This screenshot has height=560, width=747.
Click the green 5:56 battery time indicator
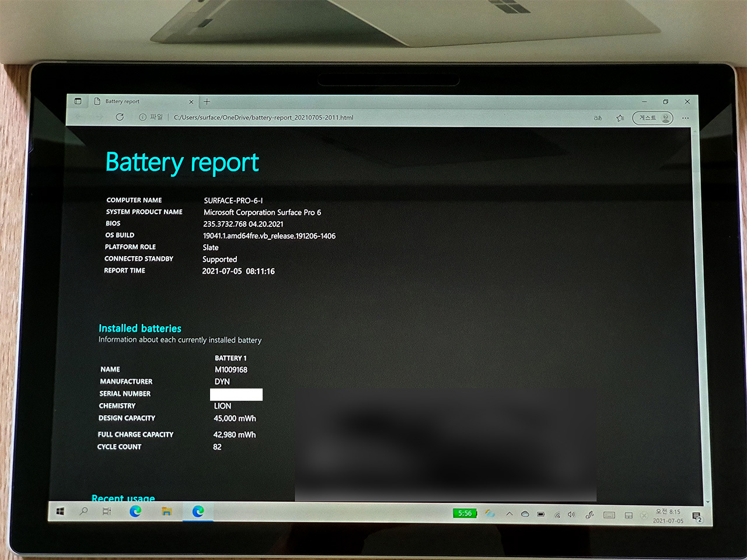click(465, 513)
